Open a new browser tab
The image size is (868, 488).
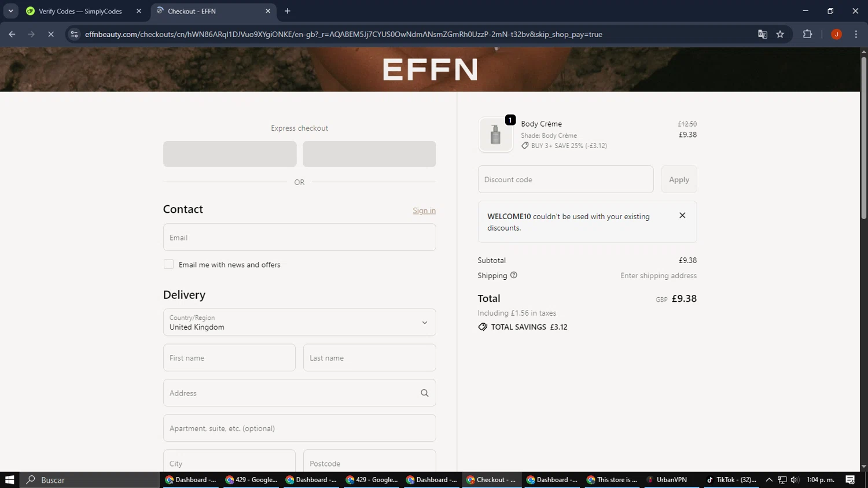point(288,11)
